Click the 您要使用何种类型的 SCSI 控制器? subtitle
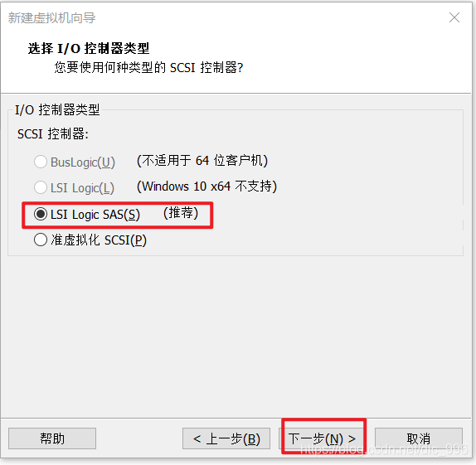This screenshot has height=465, width=476. point(148,67)
